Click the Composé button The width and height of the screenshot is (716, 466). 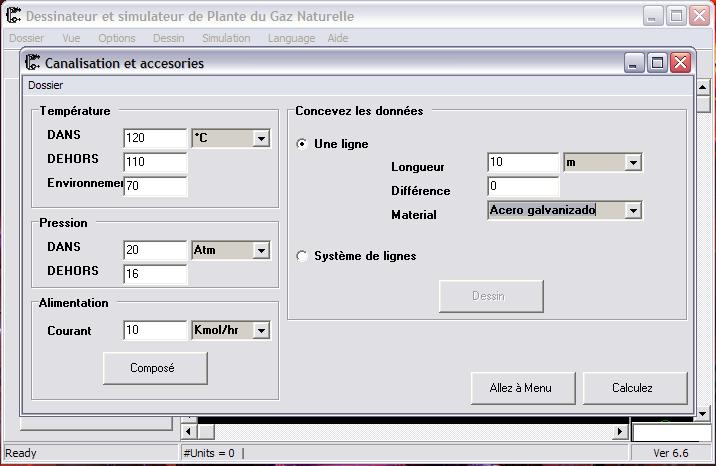coord(155,368)
